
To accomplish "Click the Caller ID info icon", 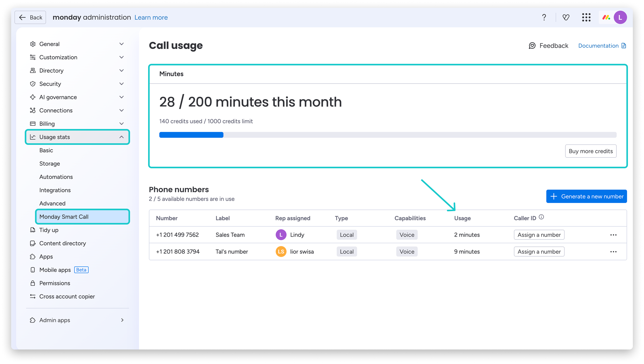I will pyautogui.click(x=541, y=217).
